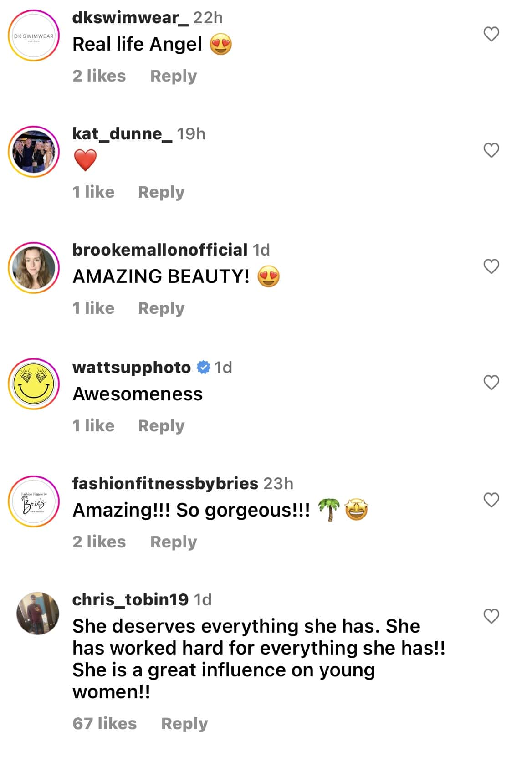532x757 pixels.
Task: Click the 19h timestamp on kat_dunne_'s comment
Action: click(191, 134)
